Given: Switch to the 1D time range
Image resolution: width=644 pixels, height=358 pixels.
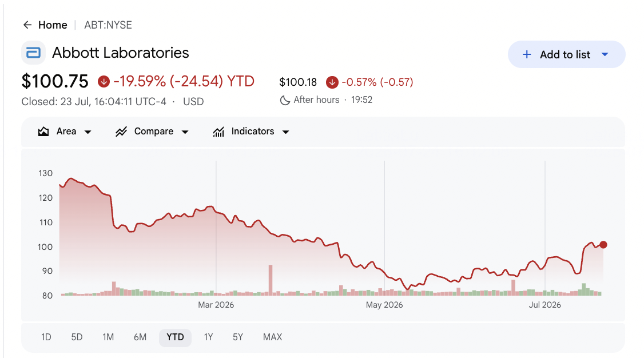Looking at the screenshot, I should coord(46,337).
